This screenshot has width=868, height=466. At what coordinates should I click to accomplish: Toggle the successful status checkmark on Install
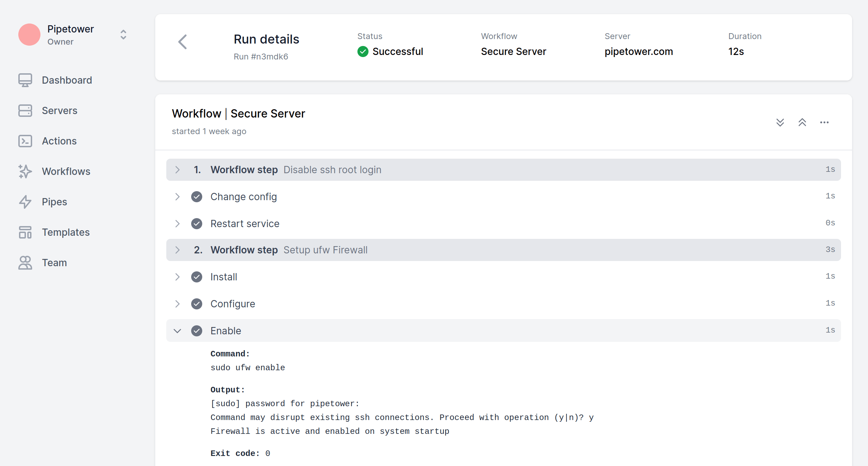pos(197,277)
